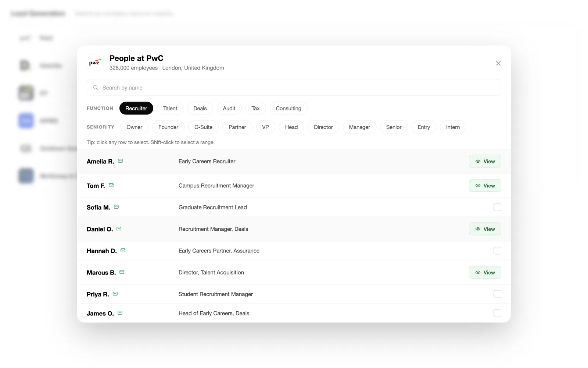The height and width of the screenshot is (368, 588).
Task: Check the box for Priya R.
Action: 497,294
